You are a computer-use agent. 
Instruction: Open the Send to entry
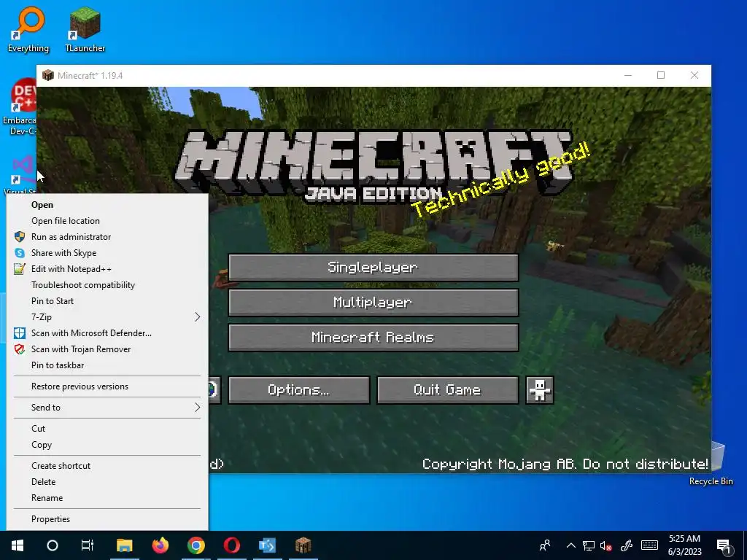[x=107, y=408]
